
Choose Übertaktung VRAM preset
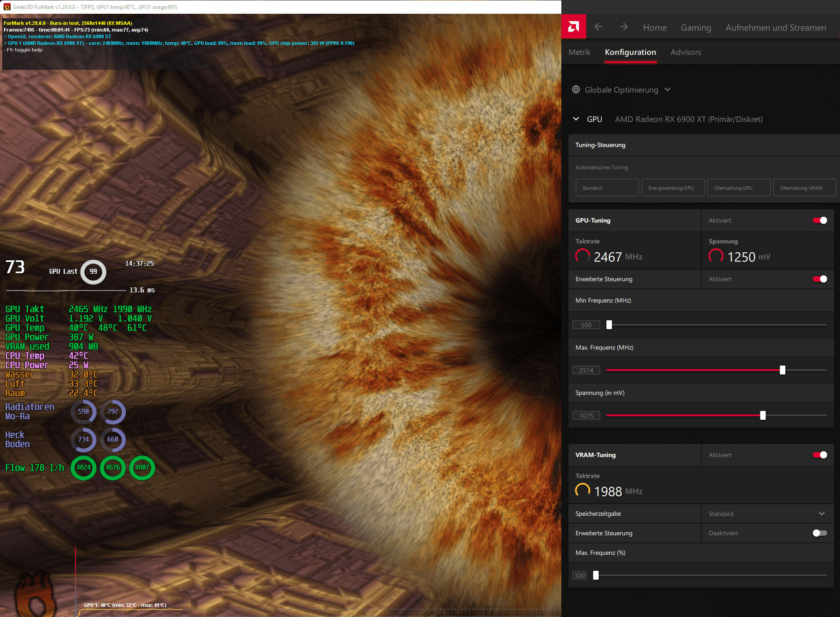click(x=804, y=187)
